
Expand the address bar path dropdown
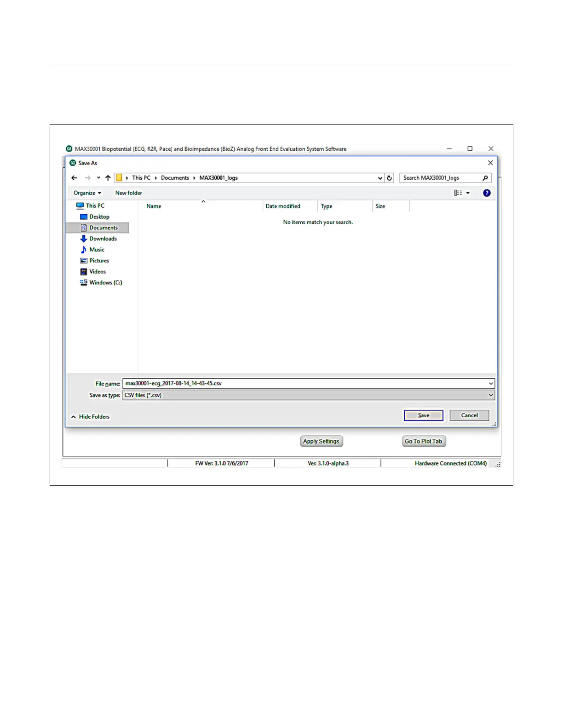(380, 178)
